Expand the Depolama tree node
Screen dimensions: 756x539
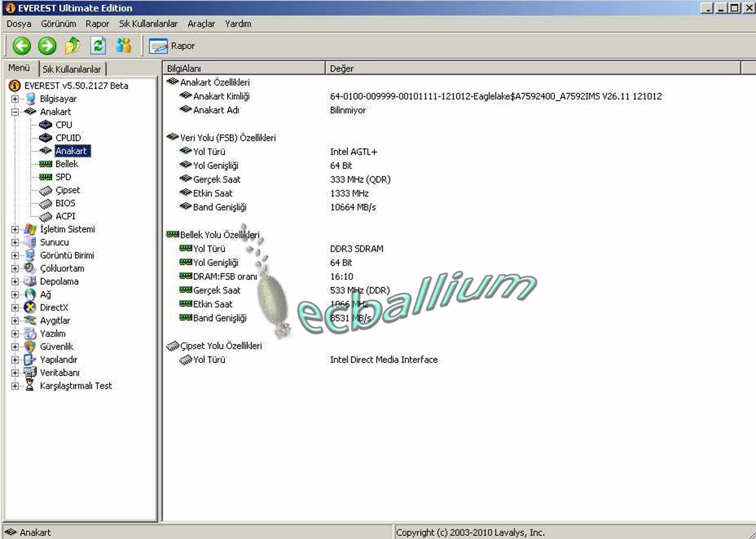[x=15, y=281]
